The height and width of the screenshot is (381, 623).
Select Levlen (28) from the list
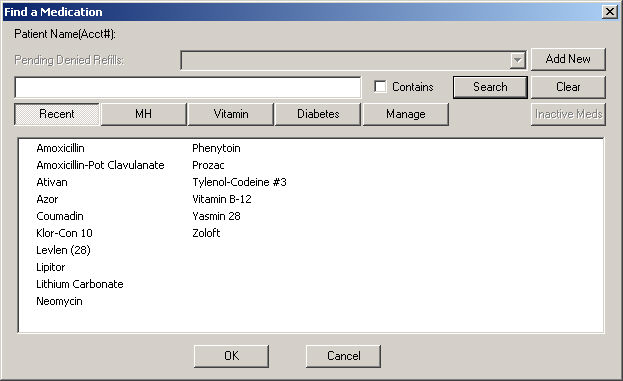[x=64, y=250]
